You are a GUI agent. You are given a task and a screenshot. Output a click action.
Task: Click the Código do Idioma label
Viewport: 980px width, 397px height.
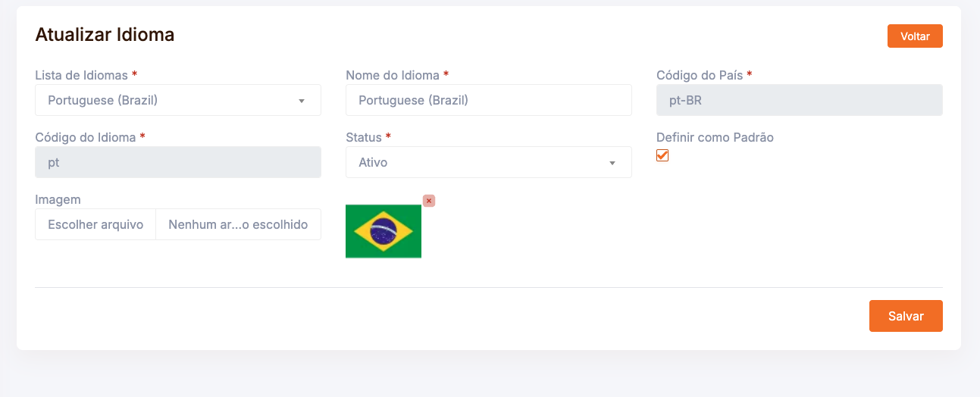[x=86, y=138]
